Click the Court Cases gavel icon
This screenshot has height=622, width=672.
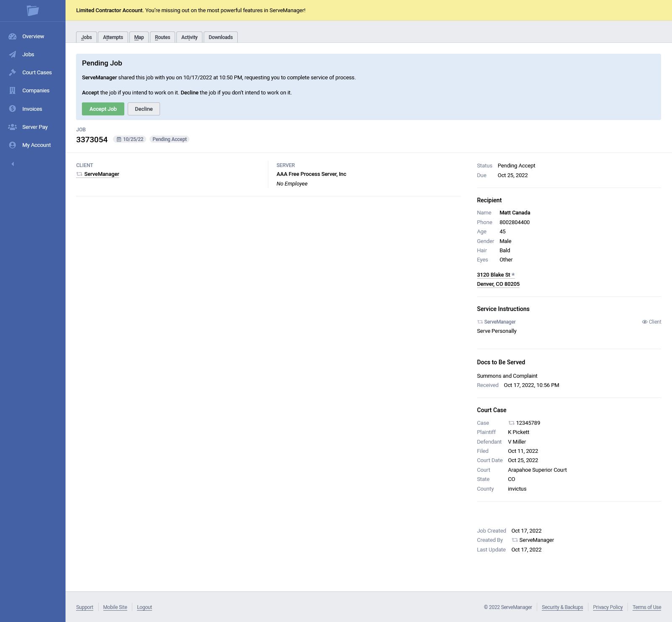coord(13,73)
